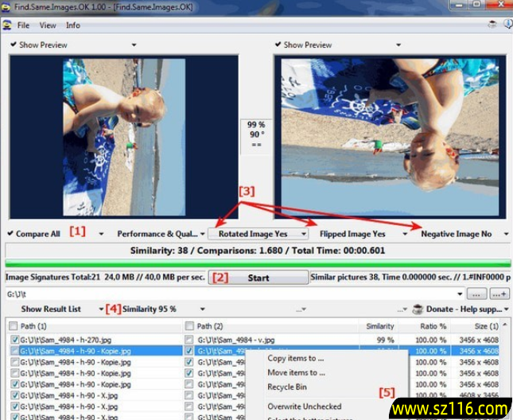
Task: Toggle the Path (1) header checkbox
Action: (x=13, y=326)
